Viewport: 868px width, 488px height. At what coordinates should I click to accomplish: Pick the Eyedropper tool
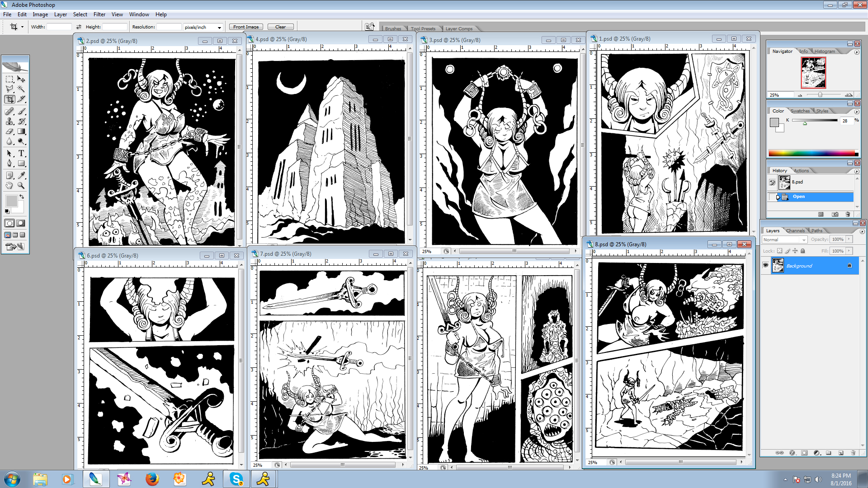21,175
